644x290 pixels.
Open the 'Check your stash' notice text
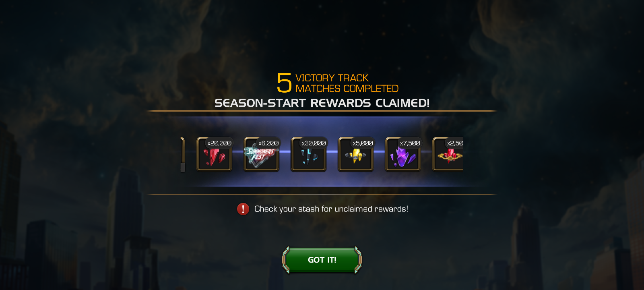(331, 209)
